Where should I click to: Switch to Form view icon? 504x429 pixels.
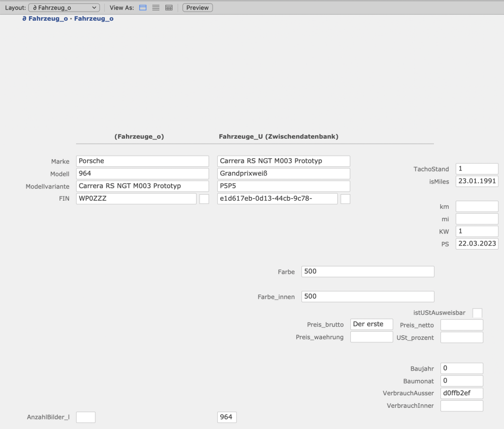point(143,8)
